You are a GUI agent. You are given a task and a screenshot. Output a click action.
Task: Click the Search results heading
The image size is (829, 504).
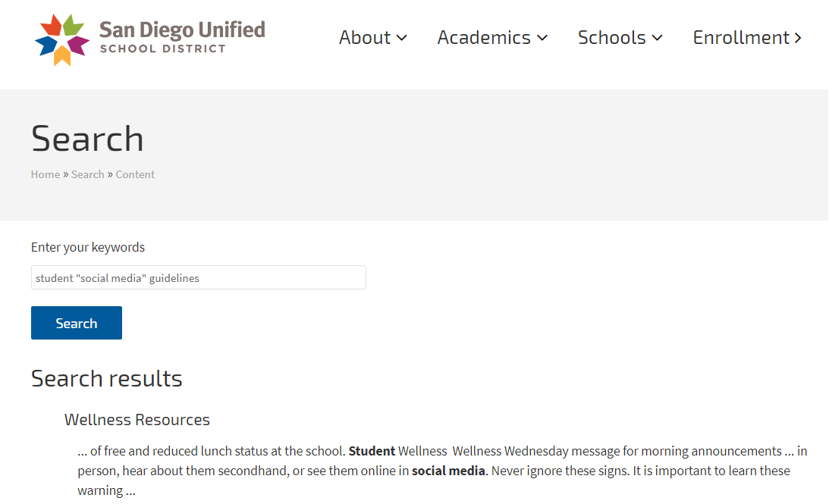tap(107, 378)
